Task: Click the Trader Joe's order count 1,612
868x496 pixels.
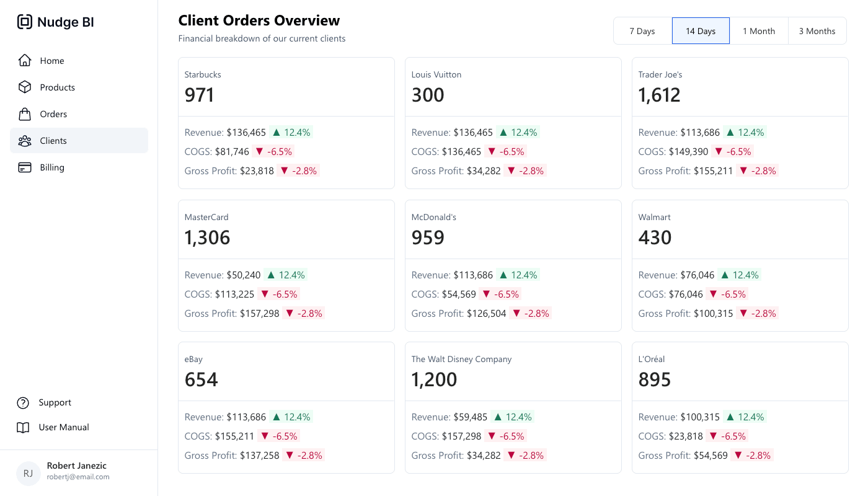Action: click(659, 95)
